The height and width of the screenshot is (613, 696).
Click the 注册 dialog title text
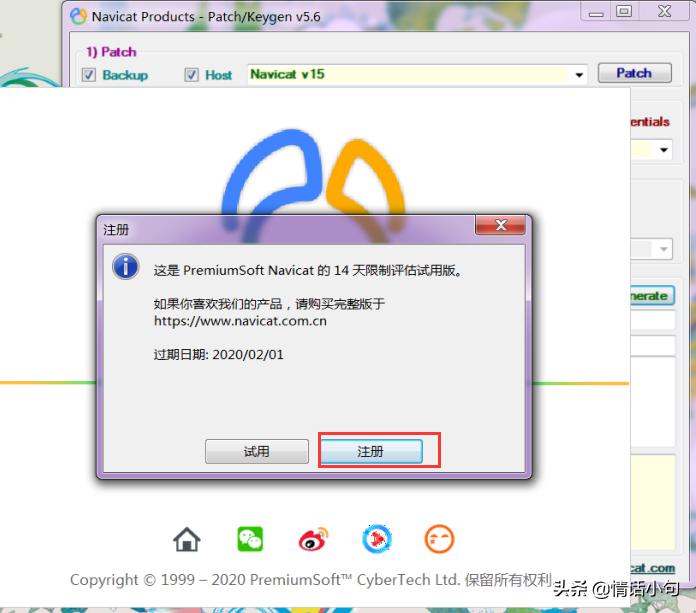(116, 229)
